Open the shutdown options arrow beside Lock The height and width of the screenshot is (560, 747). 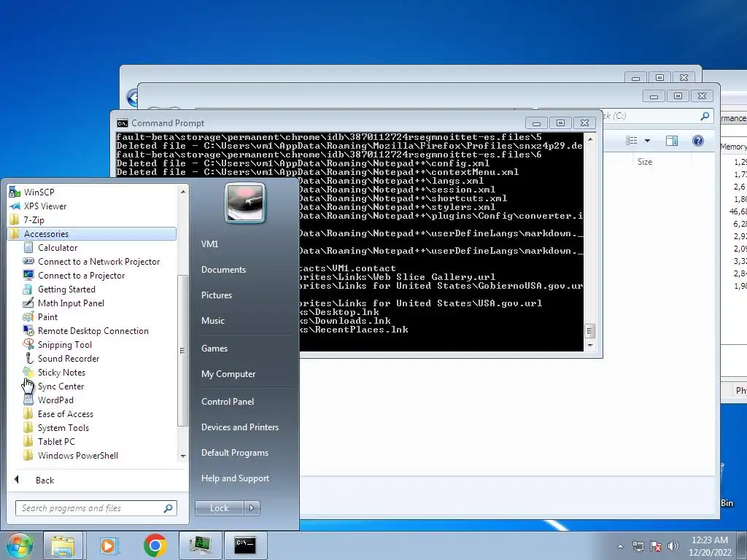(x=252, y=508)
